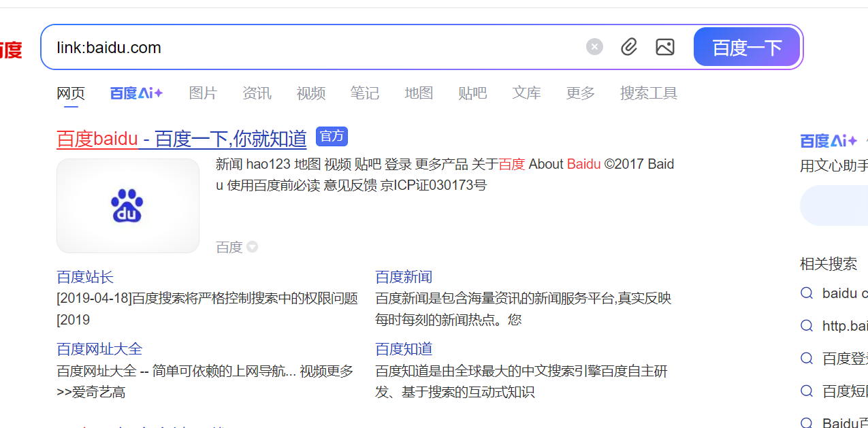Image resolution: width=868 pixels, height=428 pixels.
Task: Click the 用文心助手 sidebar text
Action: tap(834, 165)
